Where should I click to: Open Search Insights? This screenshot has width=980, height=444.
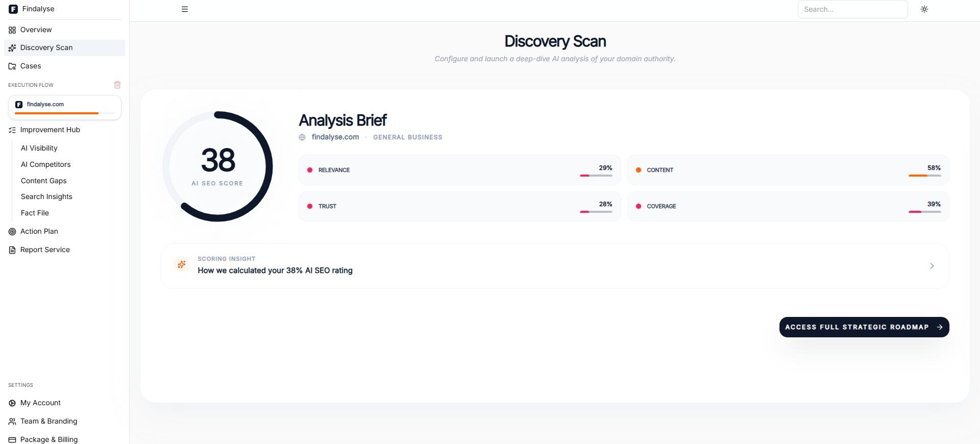coord(46,196)
